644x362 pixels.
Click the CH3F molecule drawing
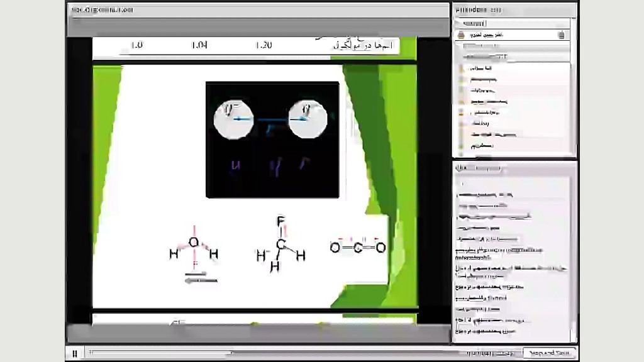pyautogui.click(x=280, y=244)
